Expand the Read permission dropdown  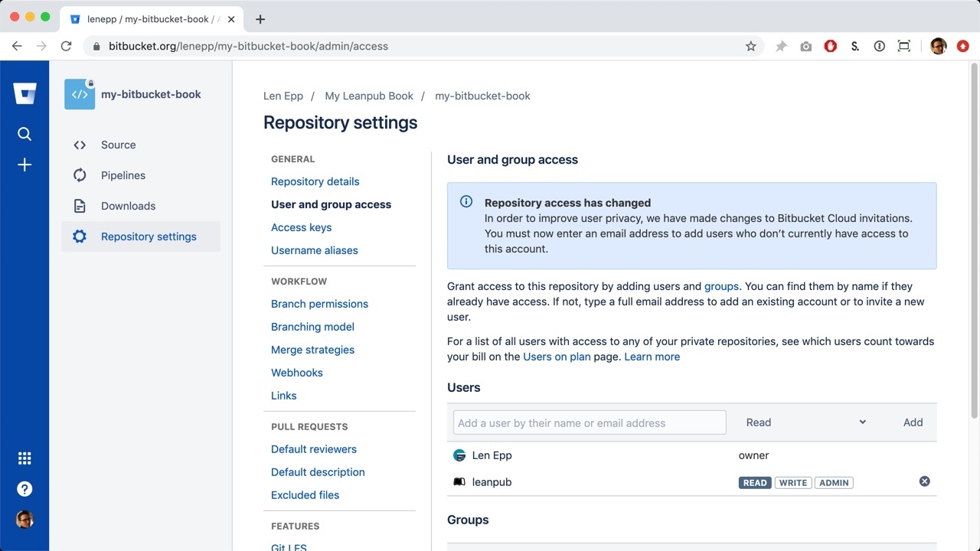point(805,422)
